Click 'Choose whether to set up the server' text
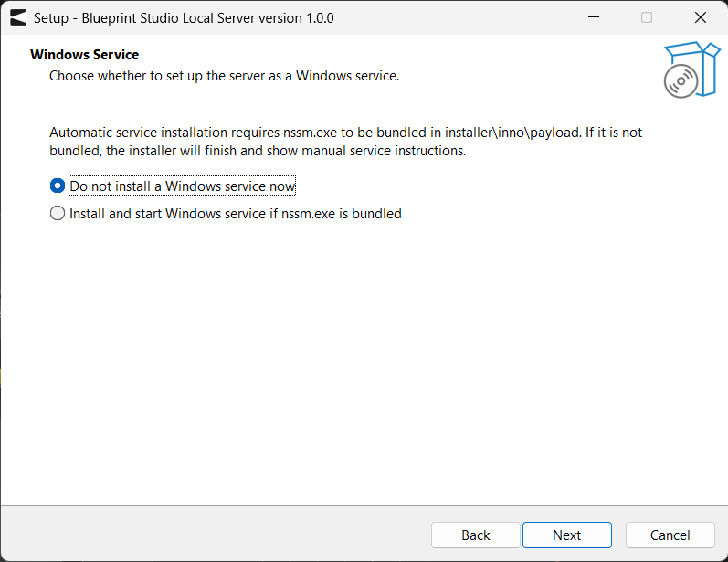Screen dimensions: 728x562 [225, 76]
